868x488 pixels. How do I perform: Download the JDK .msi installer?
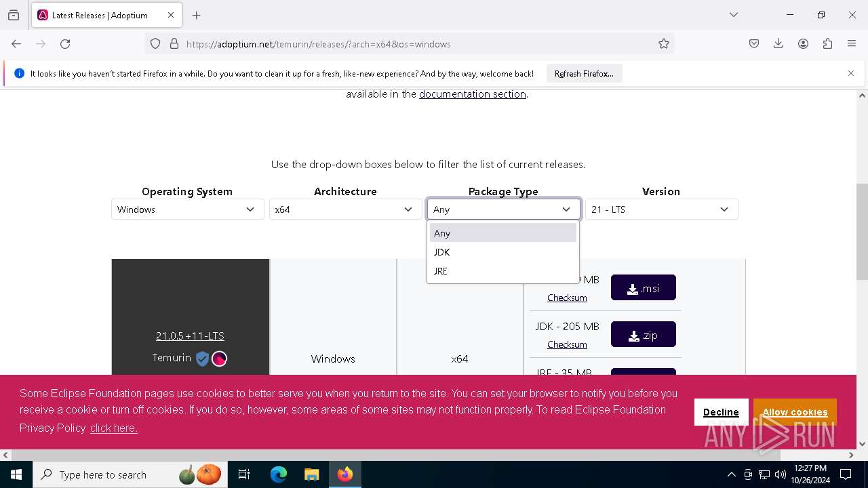point(644,287)
